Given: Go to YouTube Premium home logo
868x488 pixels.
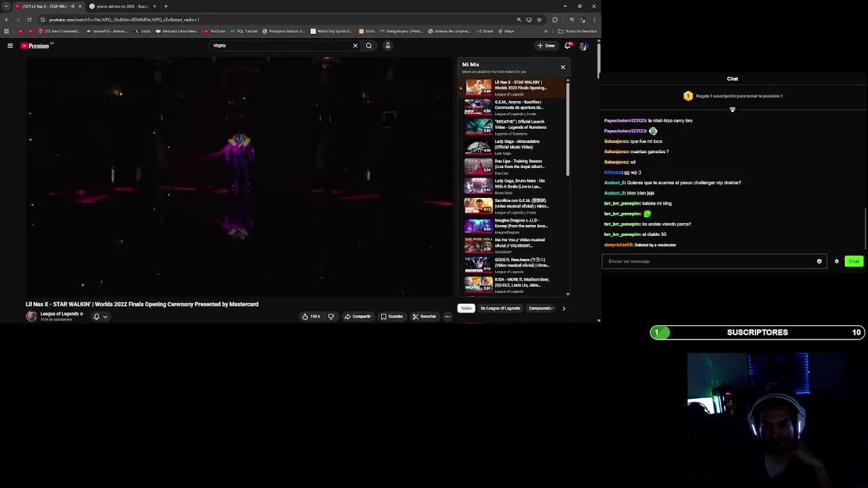Looking at the screenshot, I should (x=35, y=45).
